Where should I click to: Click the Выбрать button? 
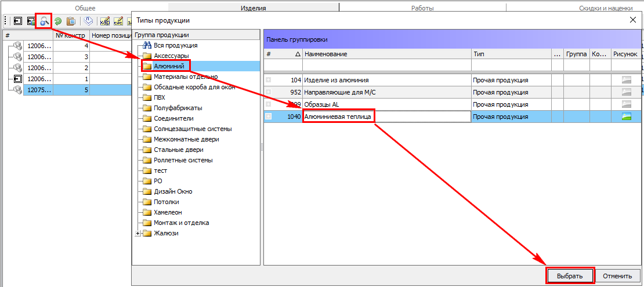point(570,276)
